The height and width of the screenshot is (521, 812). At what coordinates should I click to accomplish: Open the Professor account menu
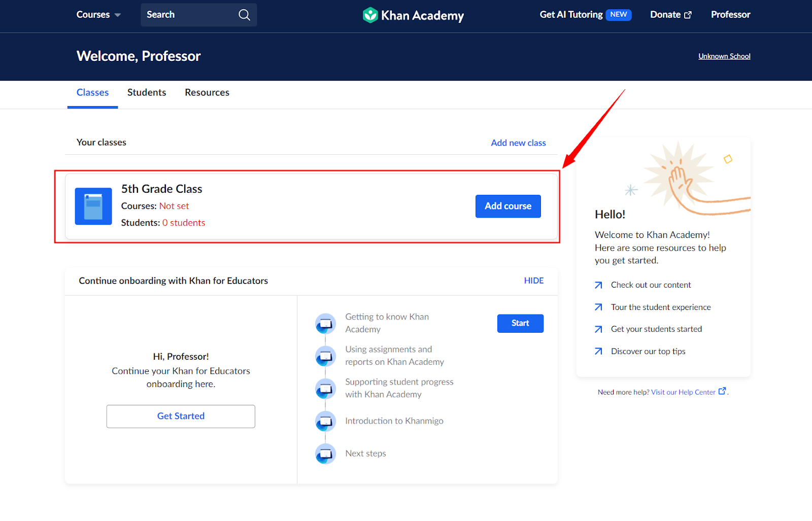(x=730, y=15)
